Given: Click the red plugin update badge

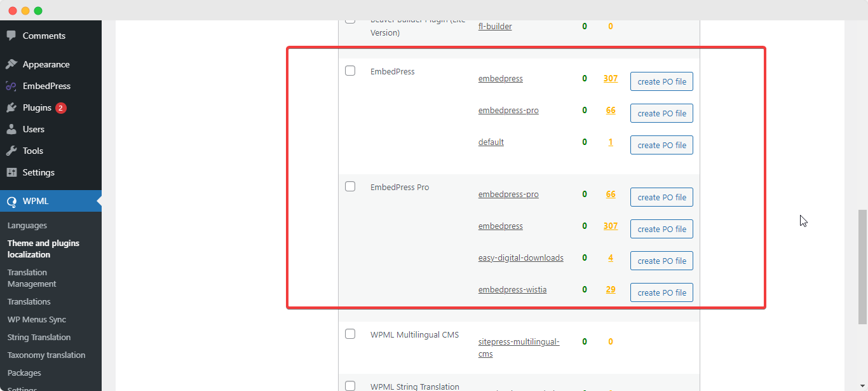Looking at the screenshot, I should click(61, 107).
